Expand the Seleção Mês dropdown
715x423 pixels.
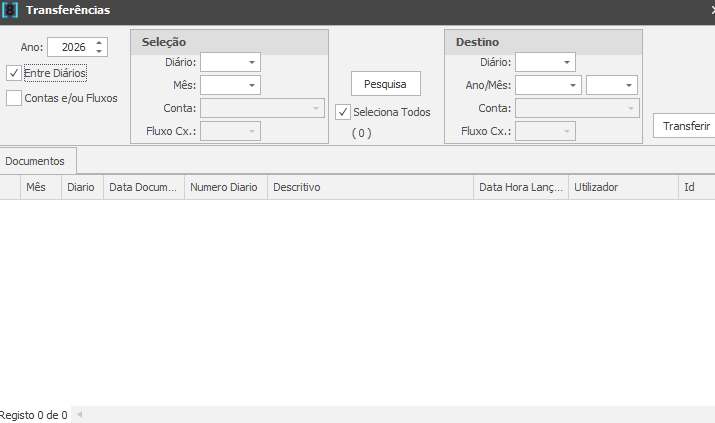[x=251, y=85]
